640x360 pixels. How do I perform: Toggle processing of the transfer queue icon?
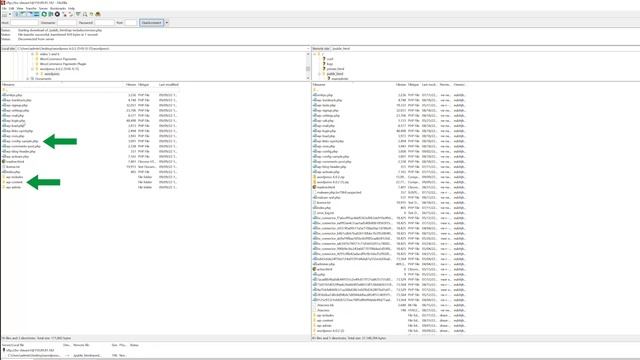(x=51, y=14)
